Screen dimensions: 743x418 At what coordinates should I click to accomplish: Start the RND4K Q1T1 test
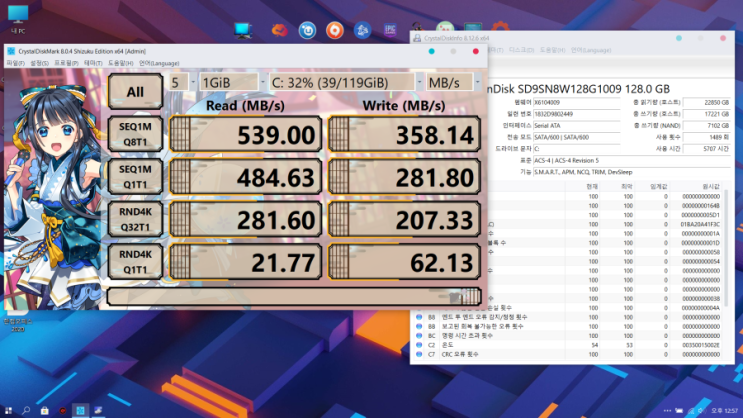coord(135,262)
